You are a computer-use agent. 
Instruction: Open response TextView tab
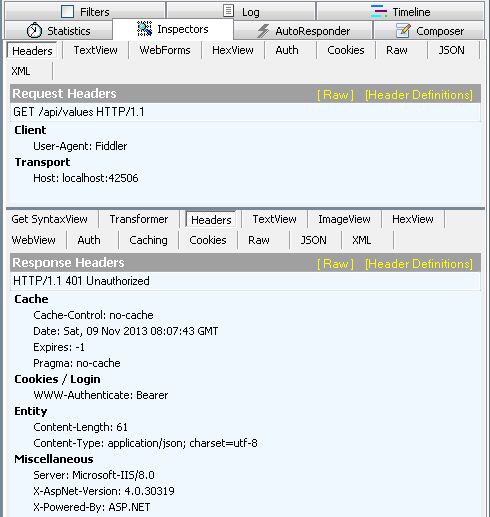point(275,219)
